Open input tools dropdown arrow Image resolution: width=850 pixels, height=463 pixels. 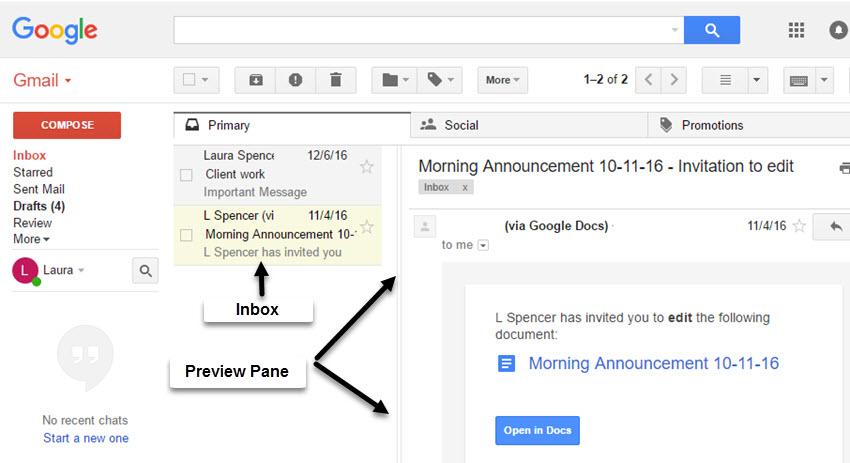pos(824,80)
